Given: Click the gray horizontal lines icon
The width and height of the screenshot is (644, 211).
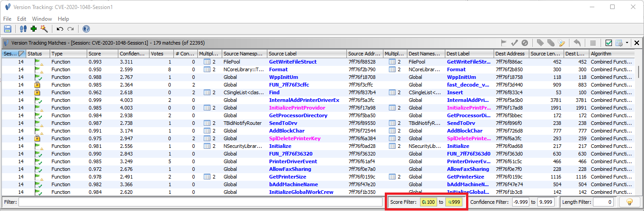Looking at the screenshot, I should point(593,43).
